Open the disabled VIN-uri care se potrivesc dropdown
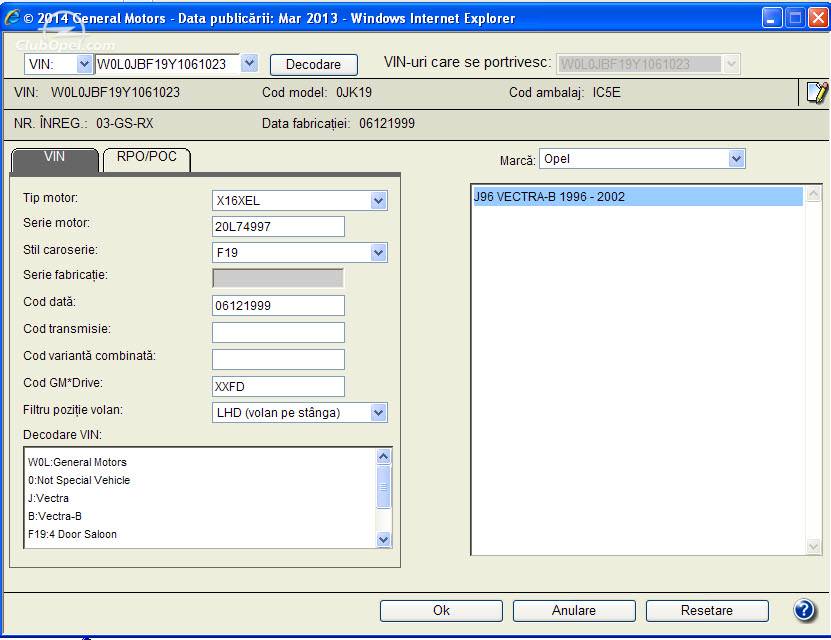This screenshot has width=831, height=640. point(731,64)
